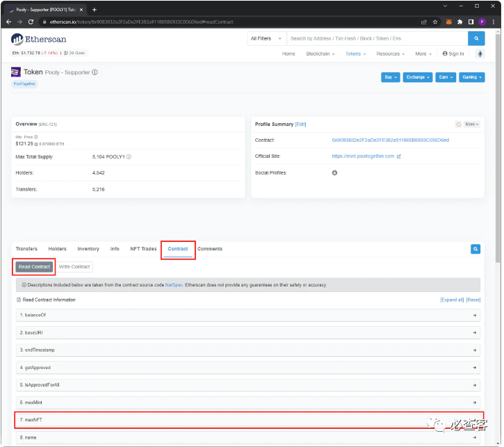
Task: Click the PoolTogether tag badge
Action: click(x=24, y=84)
